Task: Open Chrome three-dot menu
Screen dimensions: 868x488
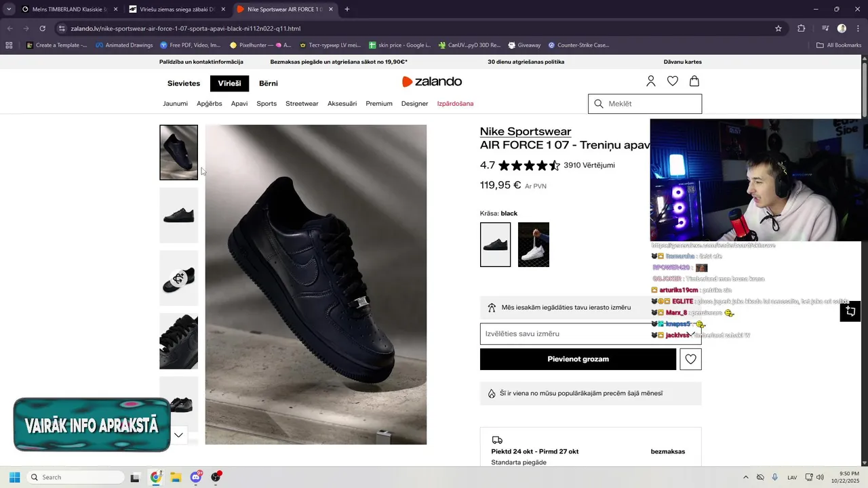Action: (856, 28)
